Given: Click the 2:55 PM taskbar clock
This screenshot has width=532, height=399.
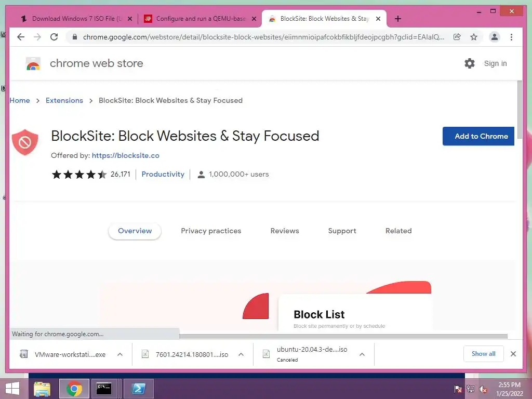Looking at the screenshot, I should (x=509, y=385).
